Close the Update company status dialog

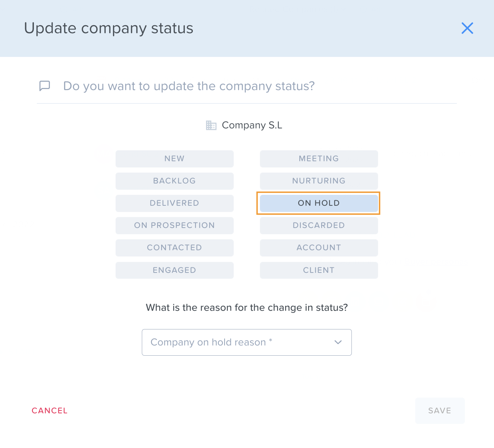coord(467,28)
